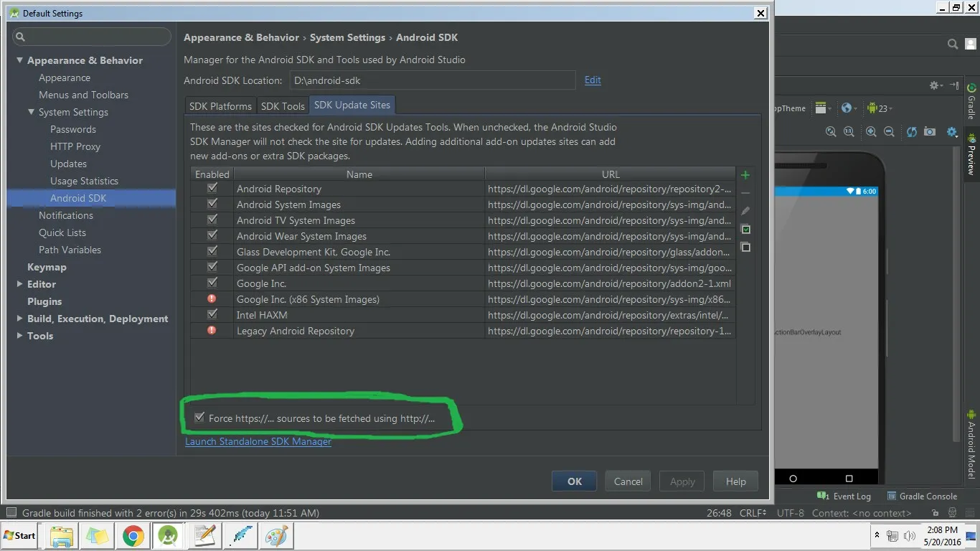Zoom out on the layout preview
Screen dimensions: 980x551
889,132
